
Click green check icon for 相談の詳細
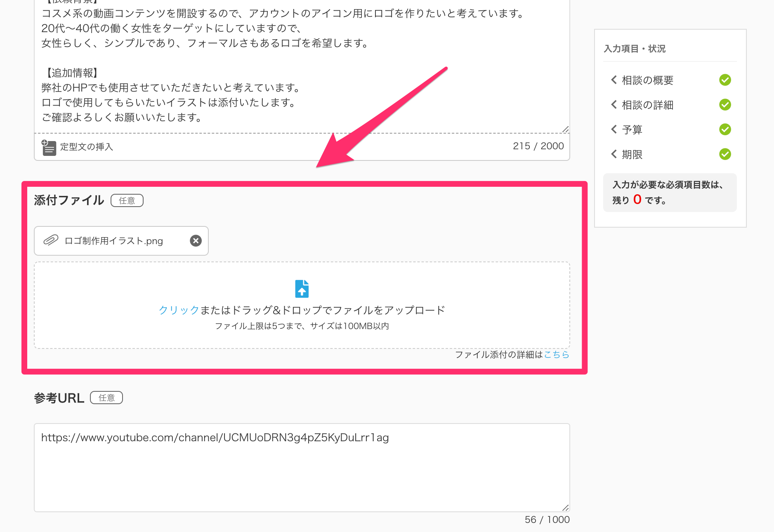(725, 104)
